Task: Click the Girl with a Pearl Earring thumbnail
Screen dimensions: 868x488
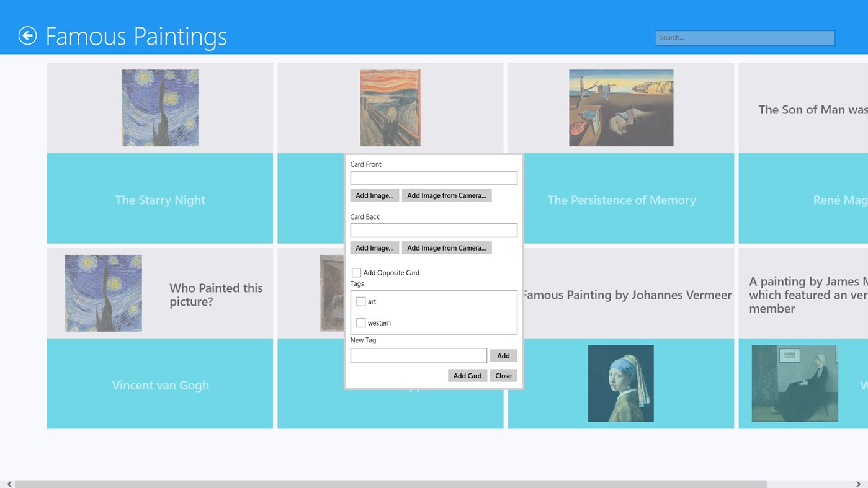Action: click(621, 383)
